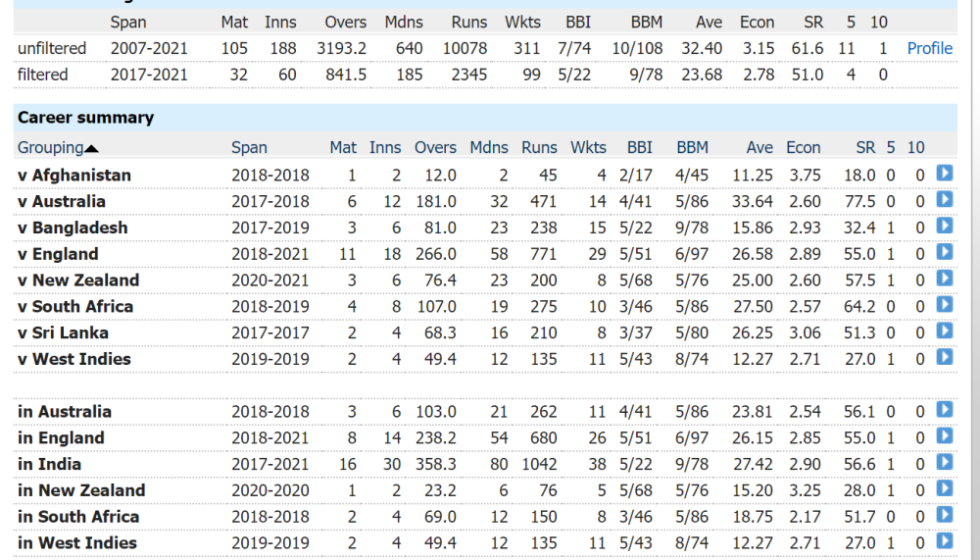980x560 pixels.
Task: Sort career summary by Grouping column
Action: coord(51,148)
